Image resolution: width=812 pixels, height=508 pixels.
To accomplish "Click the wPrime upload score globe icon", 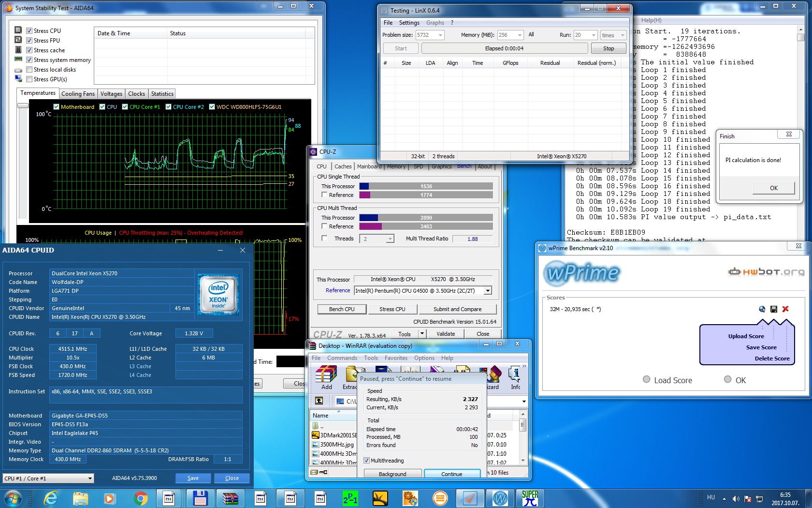I will (762, 309).
